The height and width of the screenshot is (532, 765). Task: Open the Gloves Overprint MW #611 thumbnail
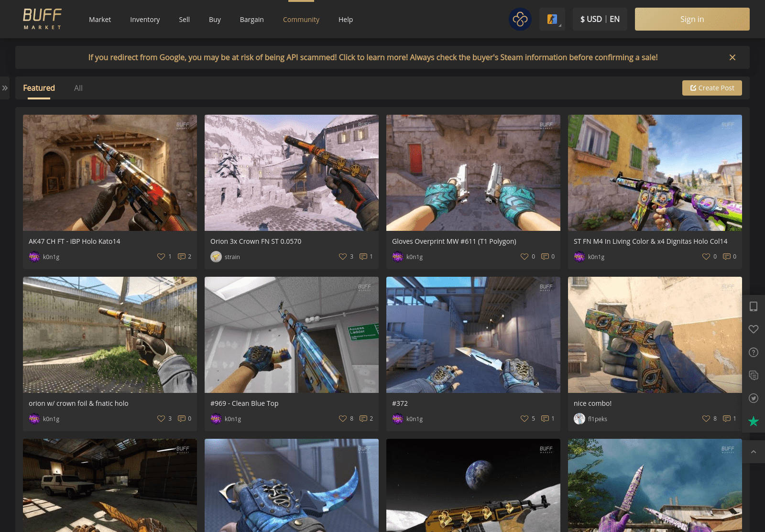[473, 173]
